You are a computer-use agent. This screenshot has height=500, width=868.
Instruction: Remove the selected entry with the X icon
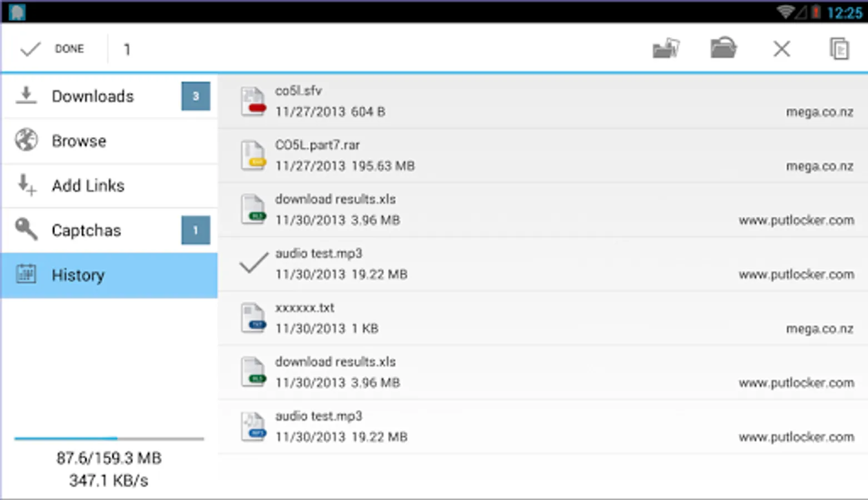(782, 49)
